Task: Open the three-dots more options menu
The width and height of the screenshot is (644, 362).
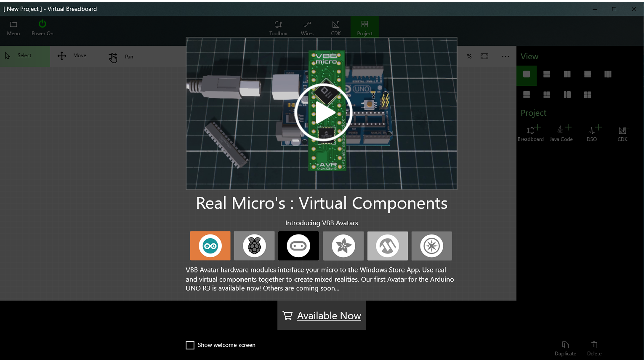Action: (505, 56)
